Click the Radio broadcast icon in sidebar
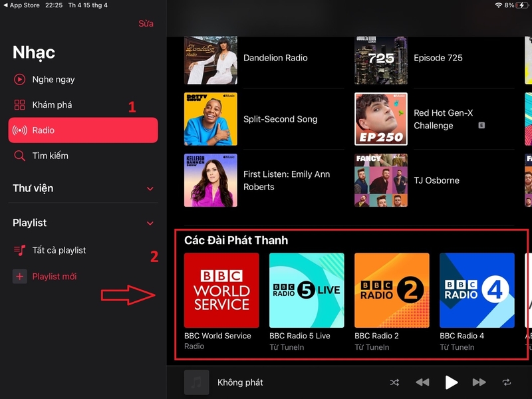This screenshot has height=399, width=532. click(x=20, y=130)
